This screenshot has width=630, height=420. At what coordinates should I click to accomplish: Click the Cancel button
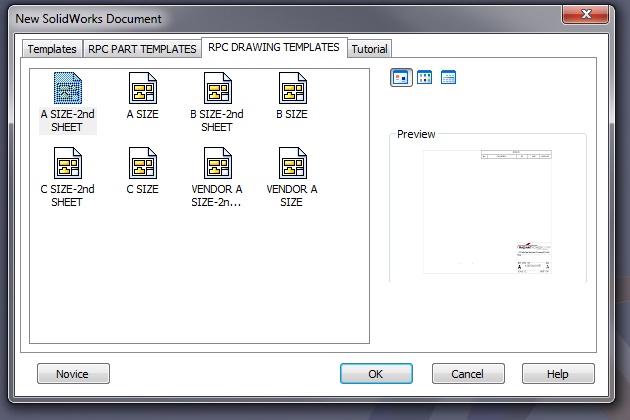(468, 374)
